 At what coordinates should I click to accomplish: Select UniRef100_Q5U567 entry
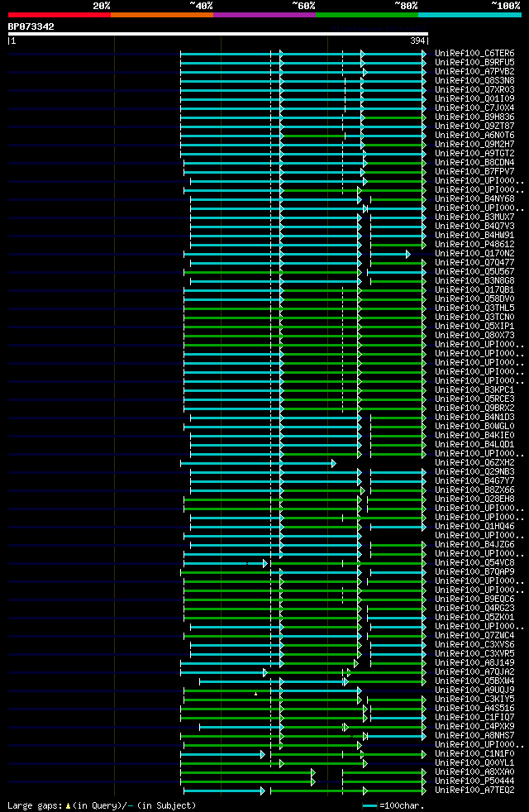pos(474,271)
